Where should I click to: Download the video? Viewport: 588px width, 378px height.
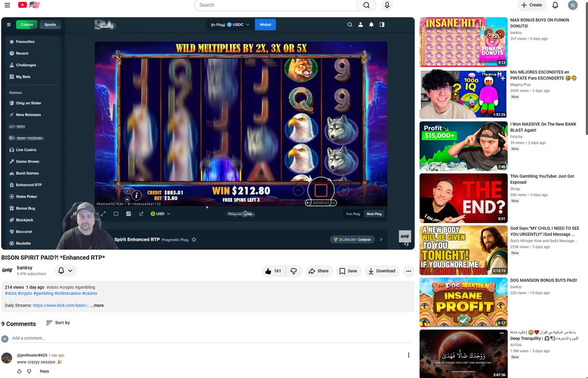click(x=382, y=271)
